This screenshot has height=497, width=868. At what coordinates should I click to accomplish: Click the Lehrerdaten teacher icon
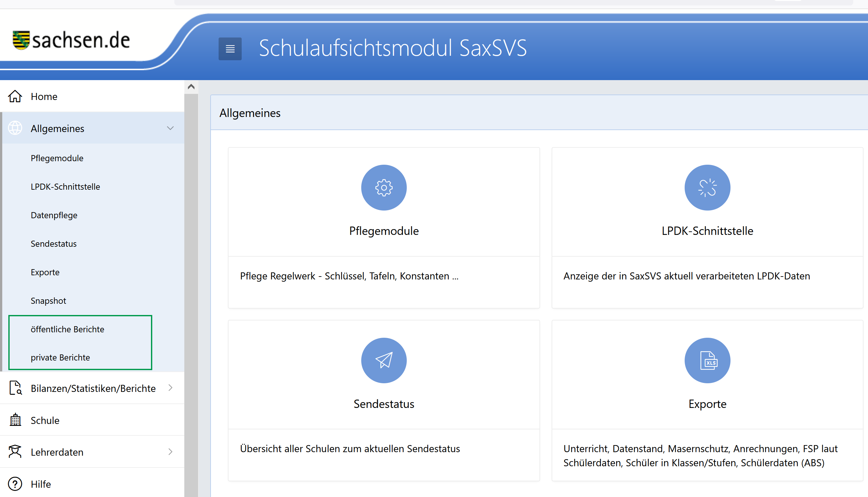click(x=15, y=451)
